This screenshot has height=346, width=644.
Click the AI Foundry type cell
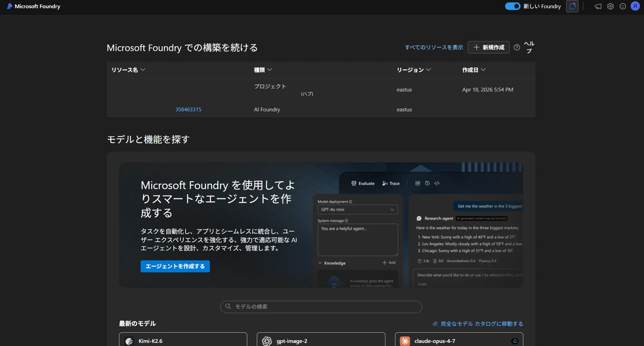tap(267, 109)
